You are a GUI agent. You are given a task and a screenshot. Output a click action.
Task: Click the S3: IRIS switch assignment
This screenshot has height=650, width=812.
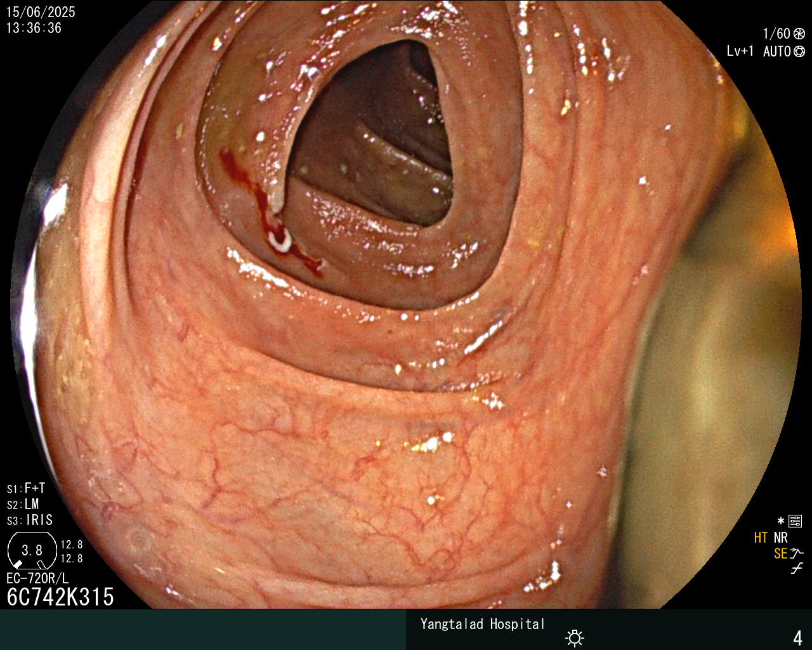pos(30,521)
